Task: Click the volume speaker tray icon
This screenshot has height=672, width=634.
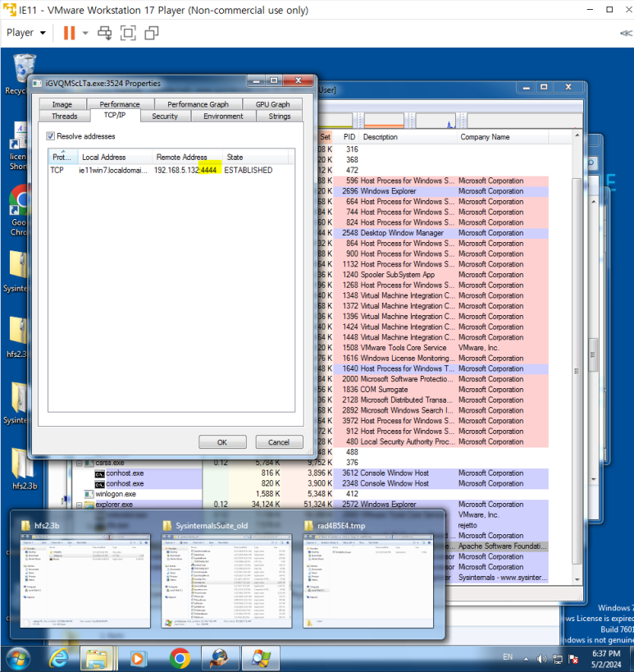Action: 541,659
